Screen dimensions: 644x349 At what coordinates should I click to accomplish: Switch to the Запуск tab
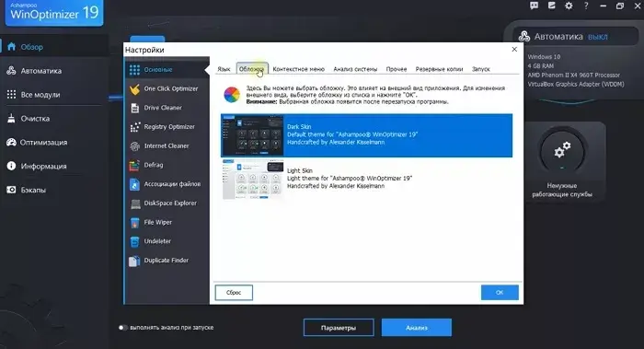[x=480, y=69]
